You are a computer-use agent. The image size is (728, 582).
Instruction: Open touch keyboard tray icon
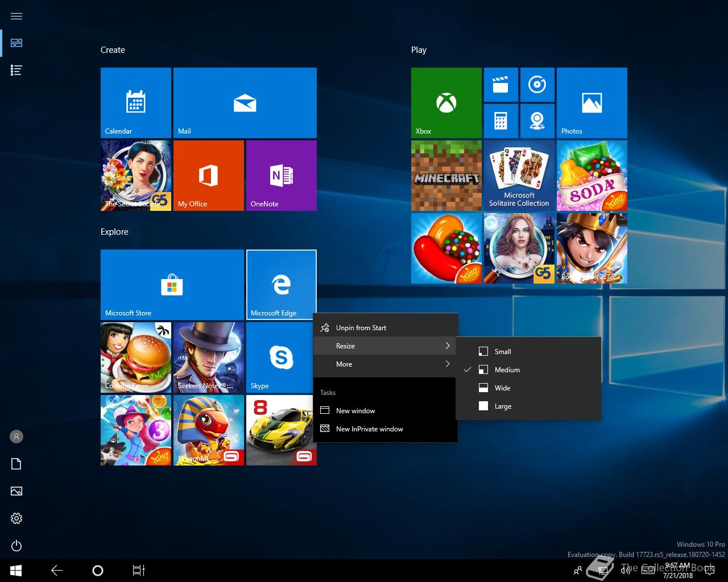click(x=648, y=571)
